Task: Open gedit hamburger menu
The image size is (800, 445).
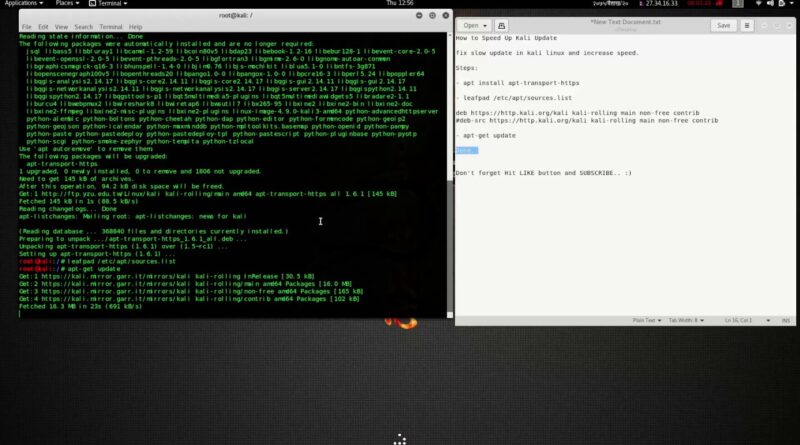Action: [747, 26]
